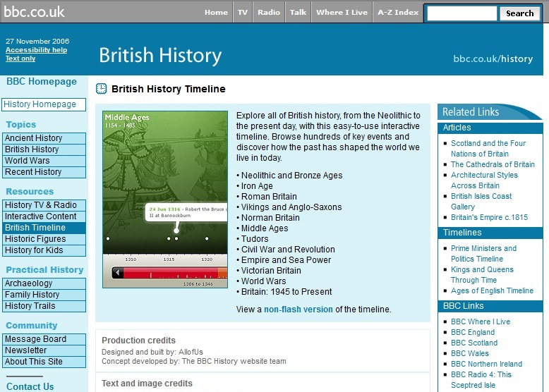Viewport: 549px width, 392px height.
Task: Click the Middle Ages timeline preview image
Action: [165, 200]
